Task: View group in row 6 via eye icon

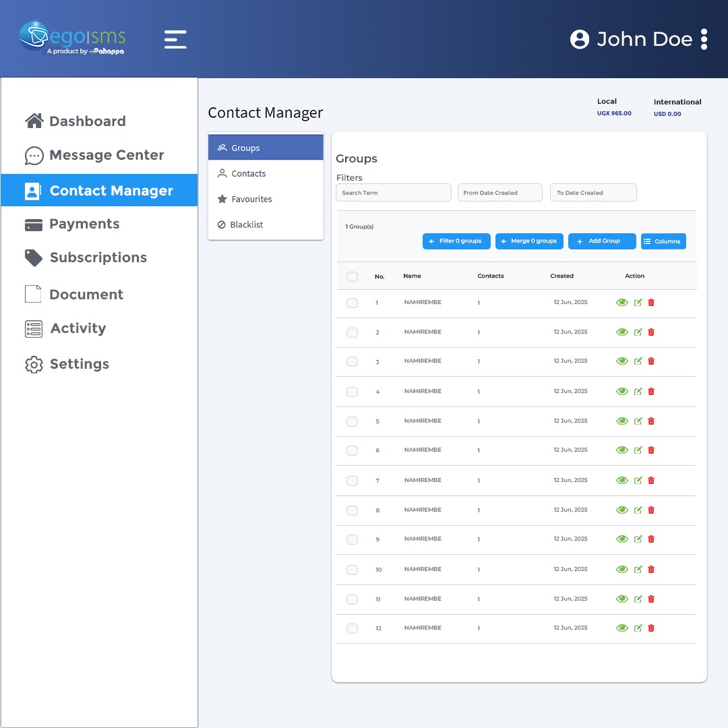Action: pos(622,450)
